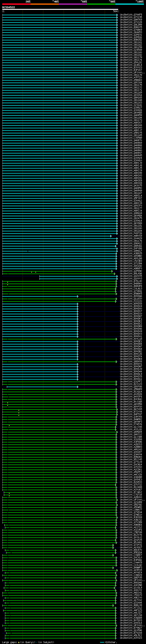The image size is (146, 644).
Task: Select hit label UniRef100_B9RG52
Action: pos(131,40)
